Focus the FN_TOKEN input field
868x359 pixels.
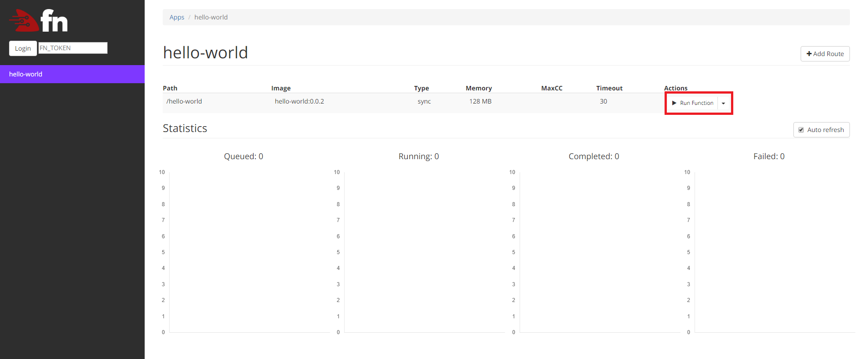tap(73, 48)
